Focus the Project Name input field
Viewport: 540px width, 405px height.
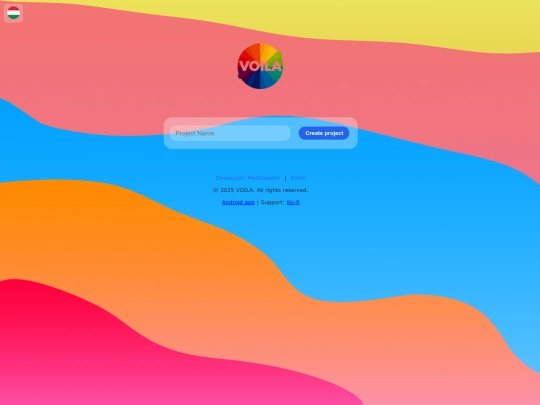pyautogui.click(x=230, y=133)
